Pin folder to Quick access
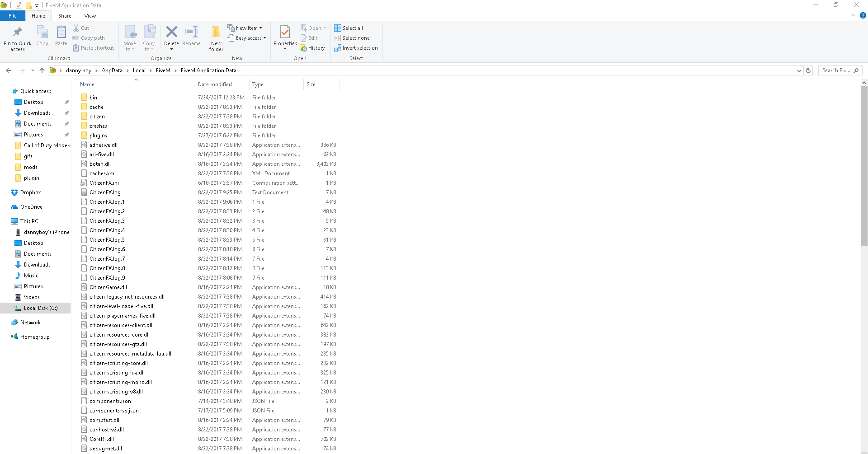The width and height of the screenshot is (868, 454). [x=18, y=38]
